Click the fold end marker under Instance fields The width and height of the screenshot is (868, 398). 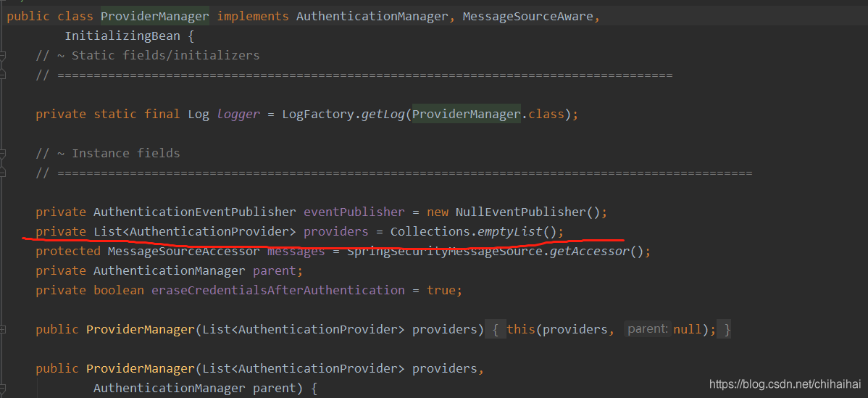[3, 173]
